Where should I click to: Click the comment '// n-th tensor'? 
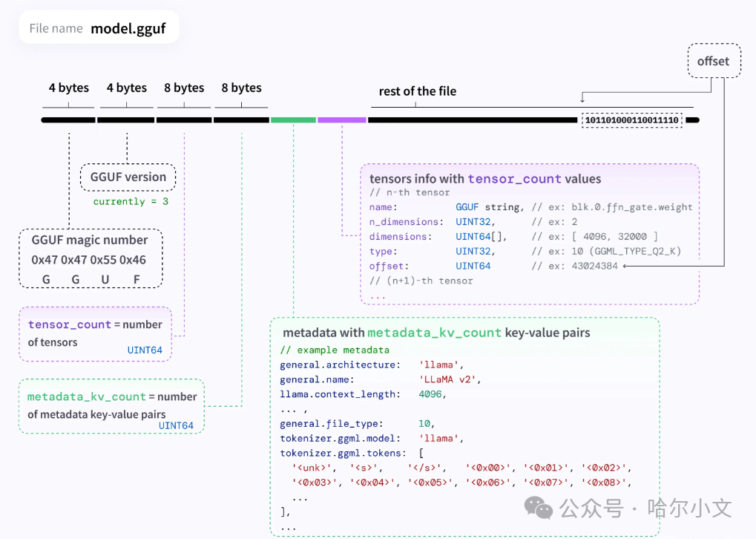410,192
